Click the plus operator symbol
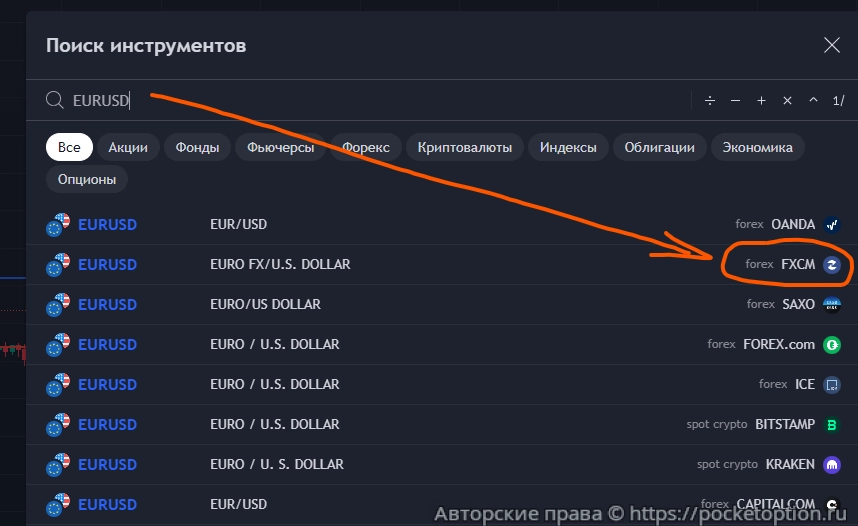Image resolution: width=858 pixels, height=526 pixels. (x=761, y=100)
